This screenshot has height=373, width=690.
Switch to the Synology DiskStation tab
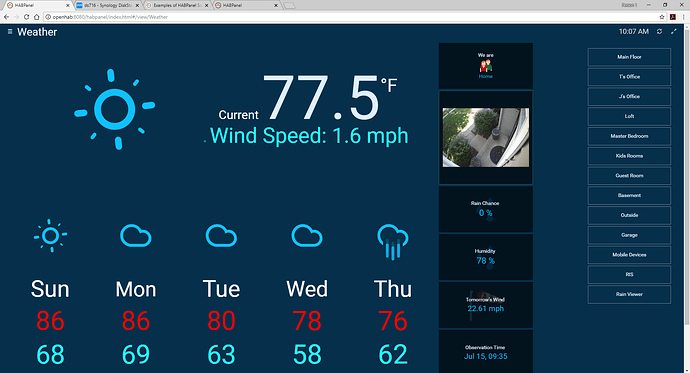[108, 5]
